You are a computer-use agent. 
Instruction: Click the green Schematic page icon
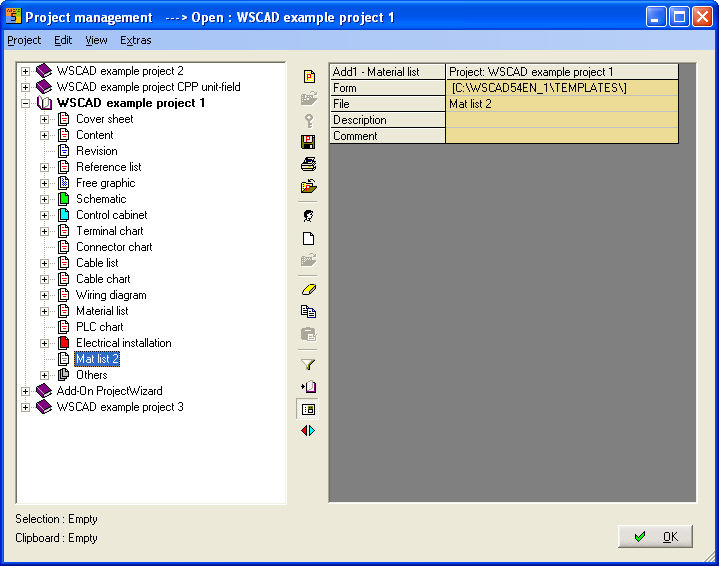[x=64, y=199]
